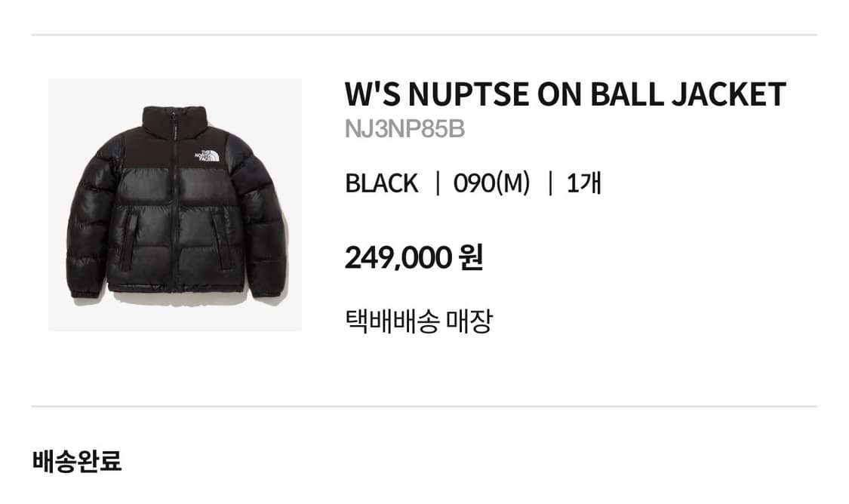The image size is (849, 504).
Task: Click the 249,000 원 price
Action: pos(414,258)
